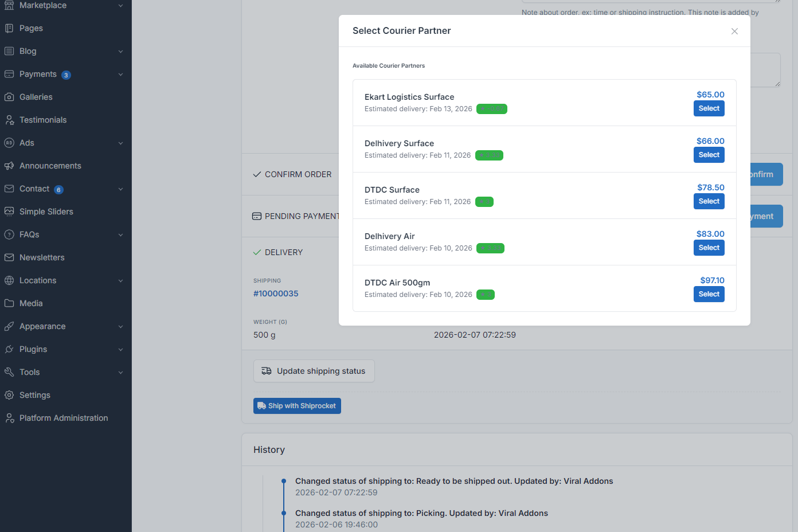Screen dimensions: 798x532
Task: Click the Tools wrench icon
Action: point(9,372)
